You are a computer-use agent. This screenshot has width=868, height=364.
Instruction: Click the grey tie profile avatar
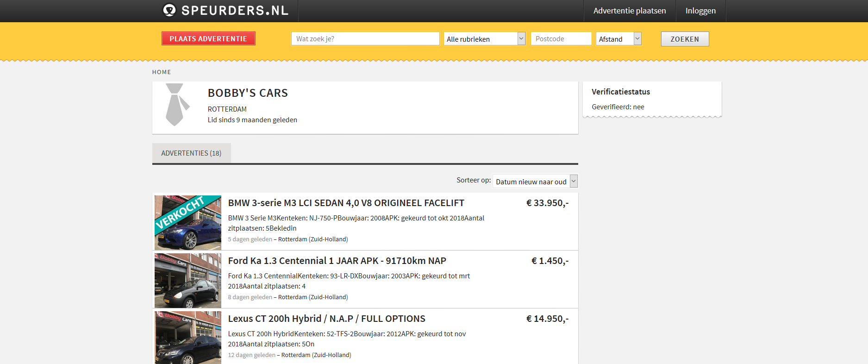(178, 105)
